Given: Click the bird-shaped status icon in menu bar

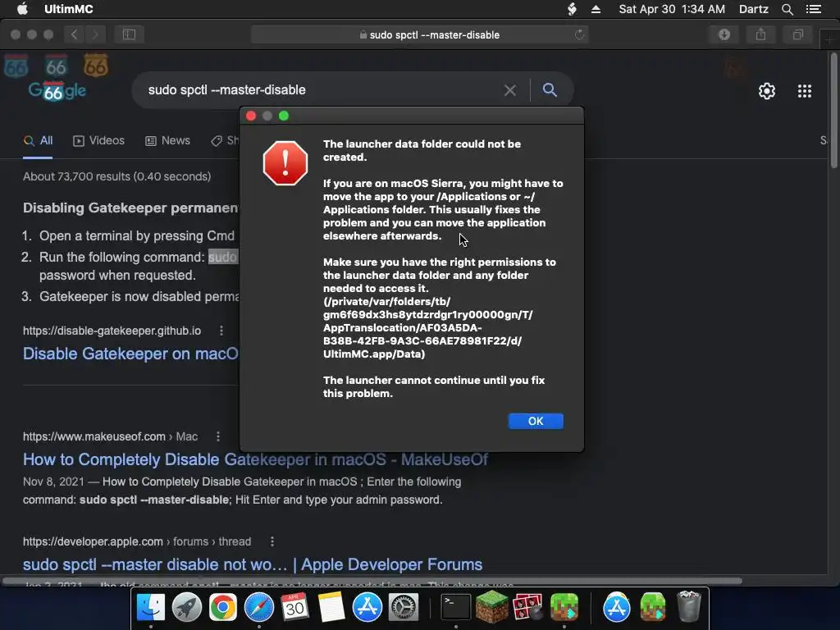Looking at the screenshot, I should tap(572, 9).
